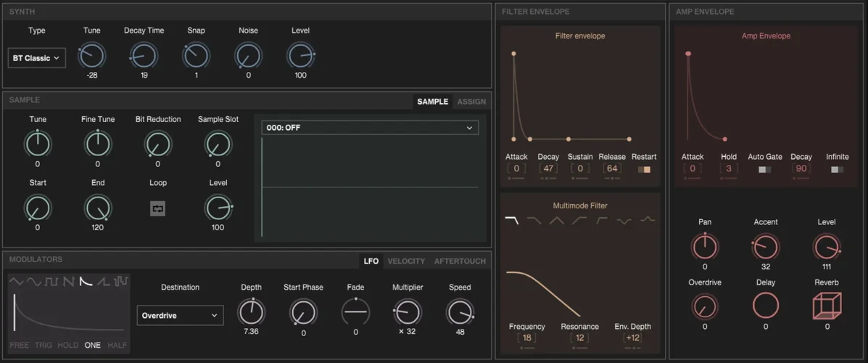The image size is (868, 363).
Task: Open the Overdrive destination dropdown
Action: coord(180,316)
